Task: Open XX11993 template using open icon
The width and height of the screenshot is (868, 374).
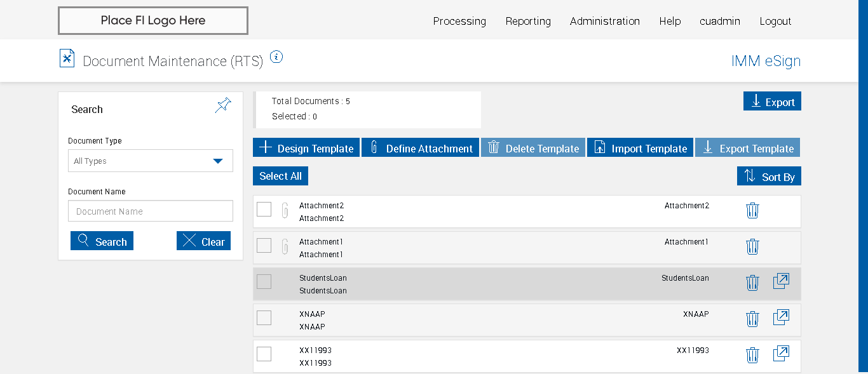Action: 781,354
